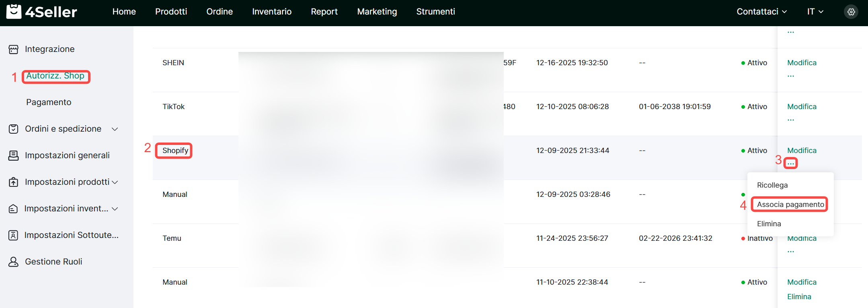Choose Ricollega in the context menu
The width and height of the screenshot is (868, 308).
pyautogui.click(x=772, y=185)
